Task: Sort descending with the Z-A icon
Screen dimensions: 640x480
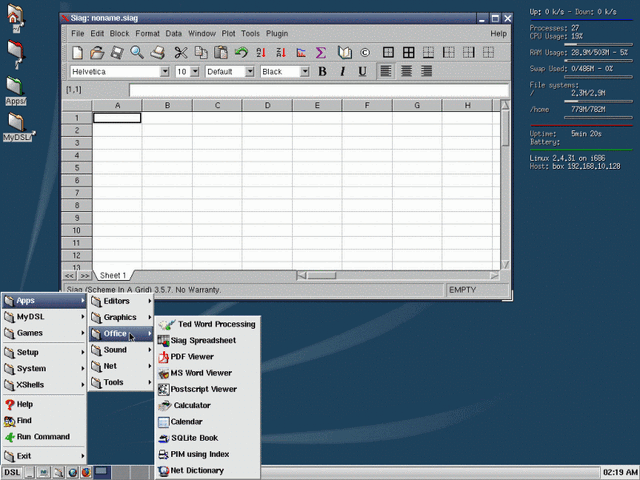Action: [x=281, y=52]
